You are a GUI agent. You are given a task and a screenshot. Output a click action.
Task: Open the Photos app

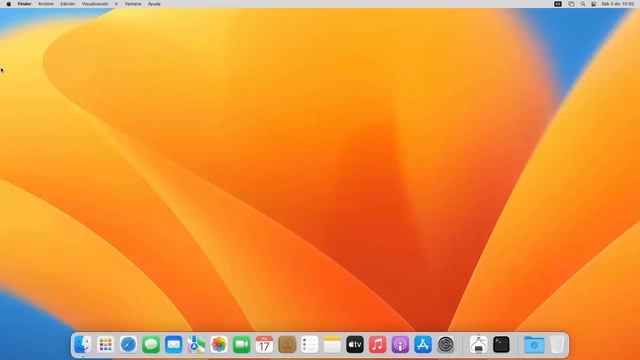pos(219,345)
